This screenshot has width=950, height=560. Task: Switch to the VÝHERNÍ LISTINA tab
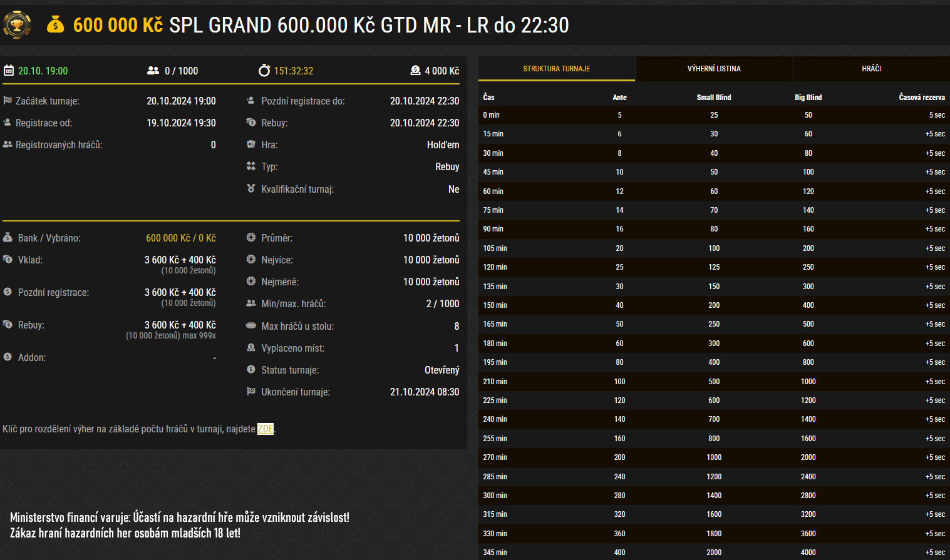pyautogui.click(x=714, y=69)
